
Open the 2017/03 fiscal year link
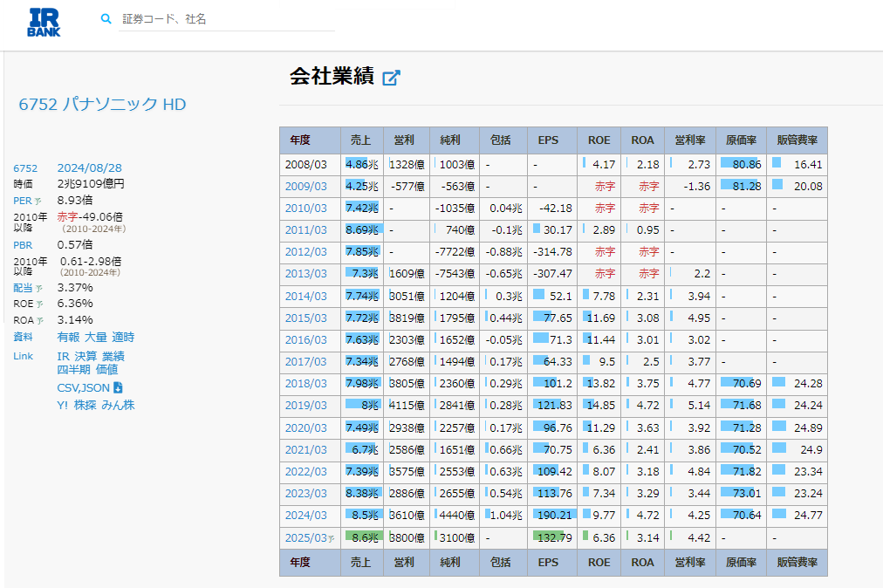tap(305, 361)
